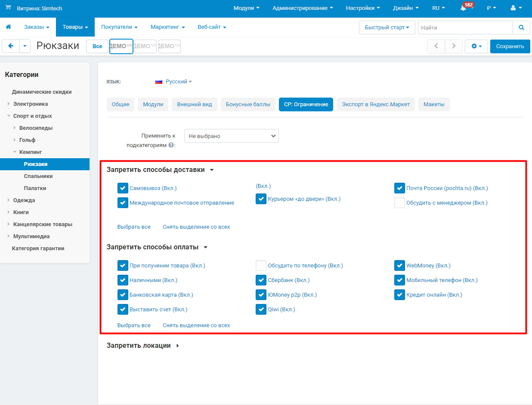Screen dimensions: 532x405
Task: Click the Russian flag icon
Action: pyautogui.click(x=159, y=82)
